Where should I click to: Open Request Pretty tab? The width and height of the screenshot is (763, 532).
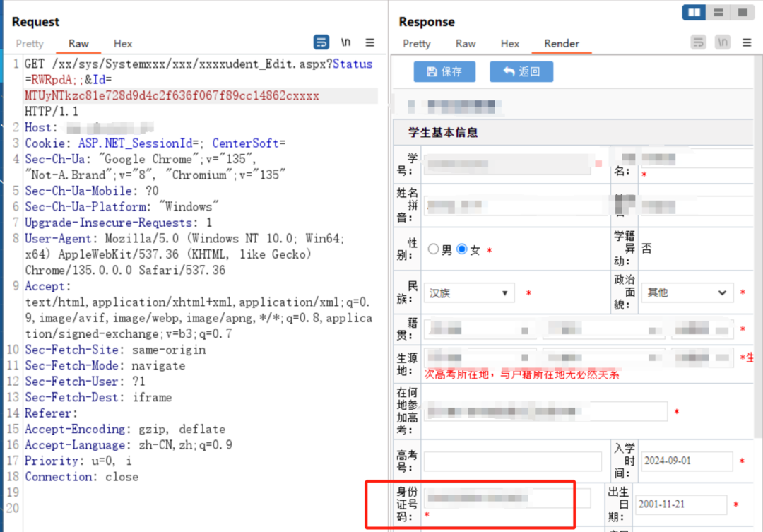[x=30, y=43]
